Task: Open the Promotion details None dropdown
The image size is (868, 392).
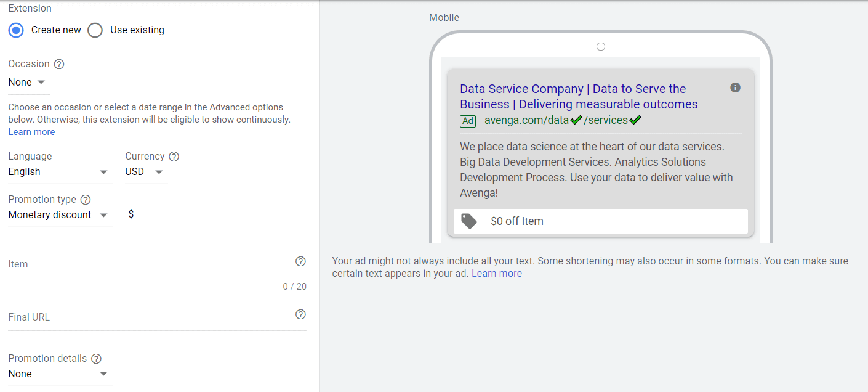Action: coord(60,374)
